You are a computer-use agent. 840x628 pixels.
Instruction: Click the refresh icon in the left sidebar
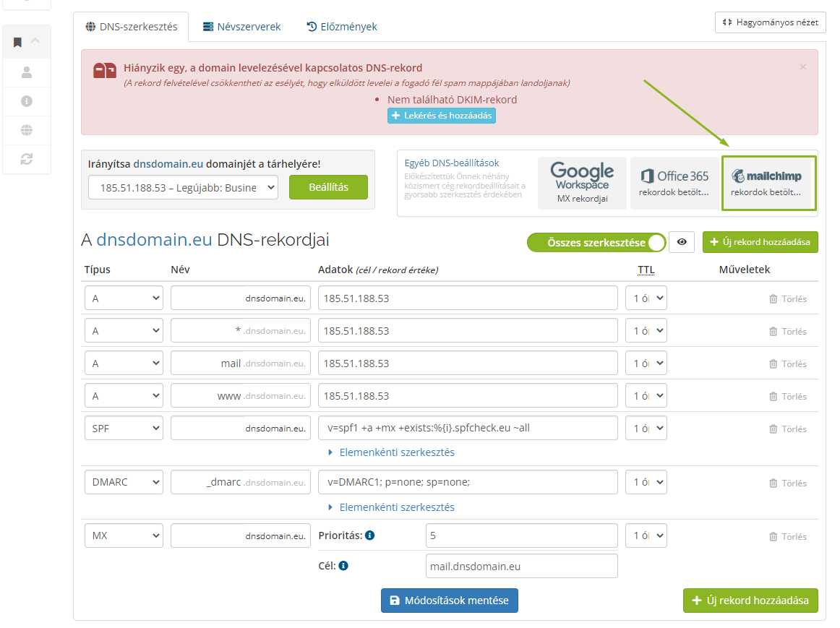27,160
